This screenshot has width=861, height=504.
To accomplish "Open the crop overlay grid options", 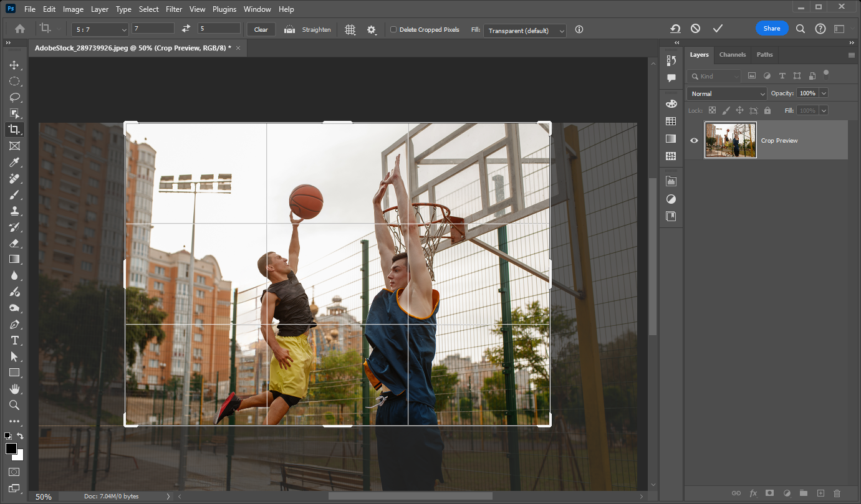I will pos(350,29).
